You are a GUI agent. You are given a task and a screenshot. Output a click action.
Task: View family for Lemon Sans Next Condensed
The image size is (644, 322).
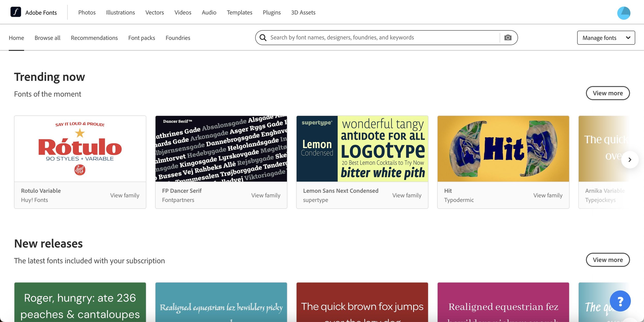point(407,195)
